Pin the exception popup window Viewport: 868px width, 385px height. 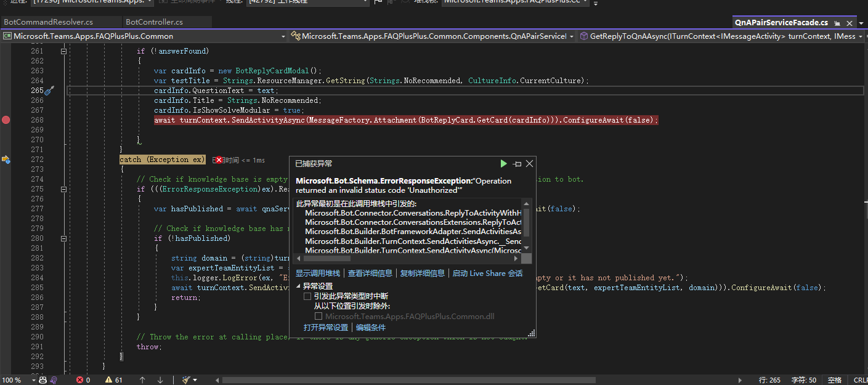coord(517,164)
